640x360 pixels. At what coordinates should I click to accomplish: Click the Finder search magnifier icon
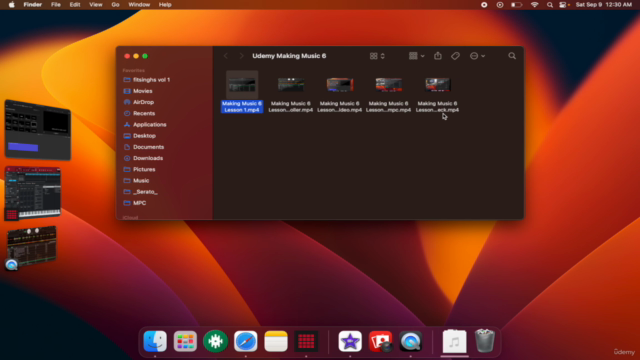pyautogui.click(x=512, y=56)
